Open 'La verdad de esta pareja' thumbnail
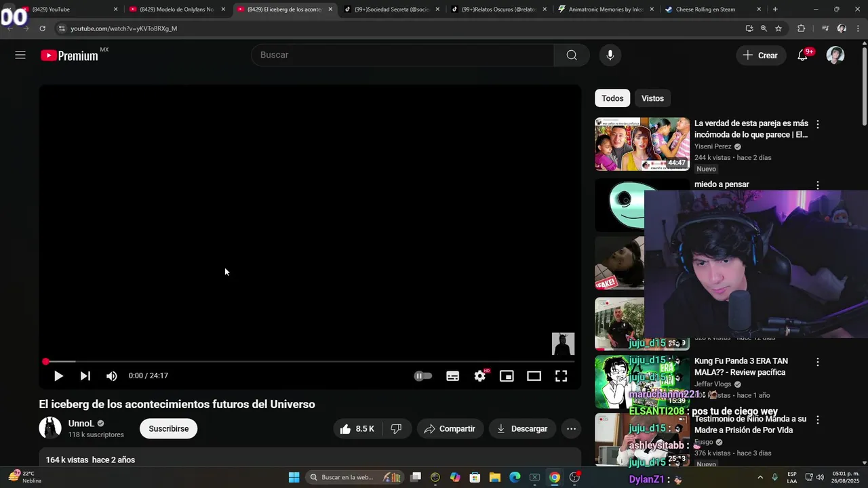Viewport: 868px width, 488px height. click(642, 144)
